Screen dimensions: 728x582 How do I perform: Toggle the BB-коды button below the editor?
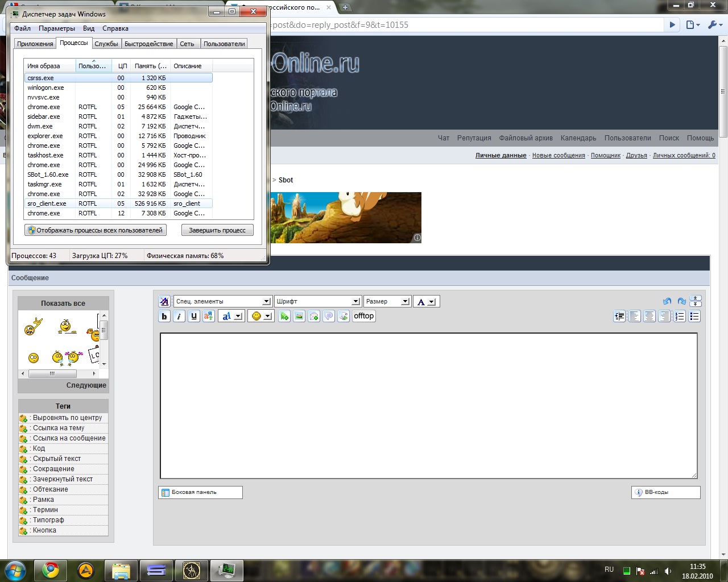coord(665,492)
